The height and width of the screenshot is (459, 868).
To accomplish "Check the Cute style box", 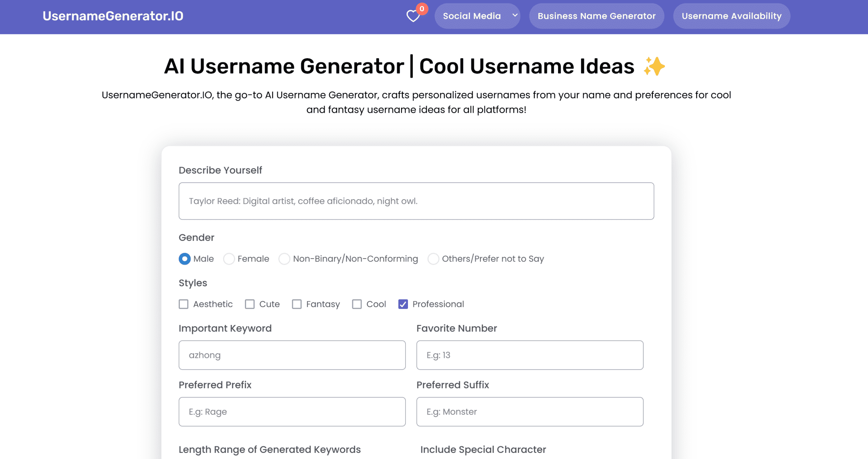I will click(x=250, y=304).
